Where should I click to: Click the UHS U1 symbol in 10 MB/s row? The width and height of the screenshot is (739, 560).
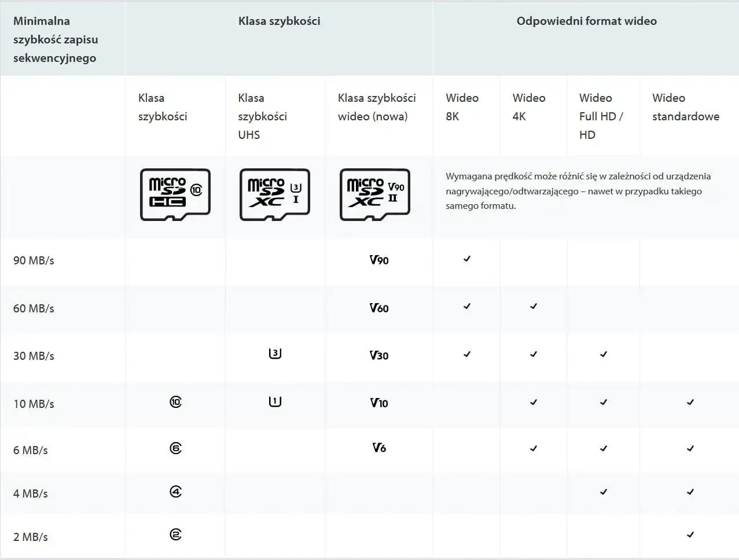275,401
